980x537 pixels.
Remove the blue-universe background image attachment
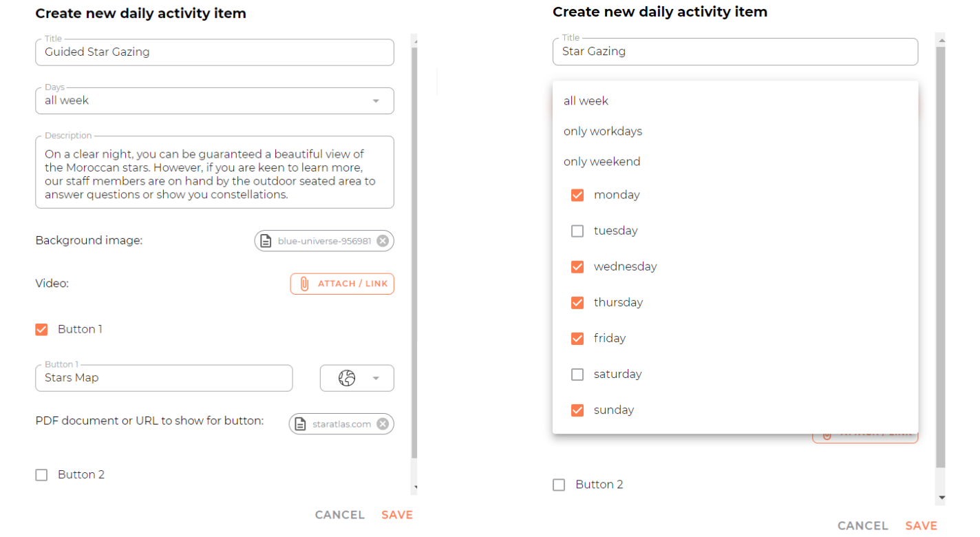[383, 241]
